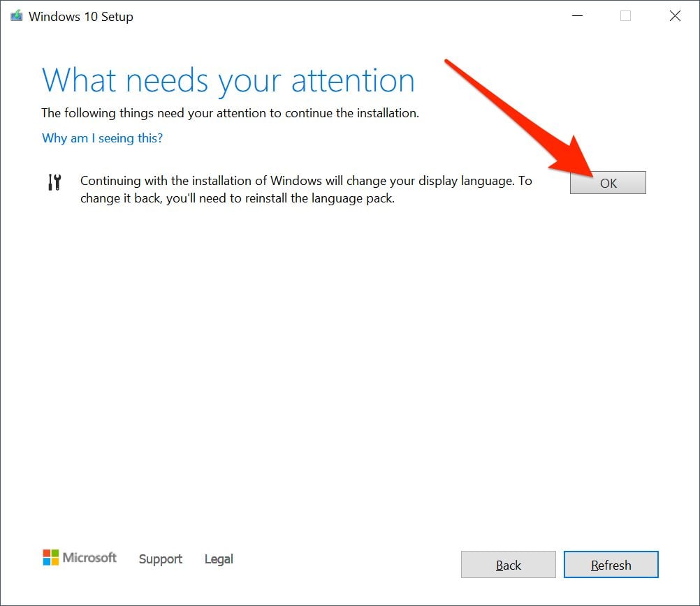
Task: Click "The following things need your attention" subtitle
Action: click(230, 113)
